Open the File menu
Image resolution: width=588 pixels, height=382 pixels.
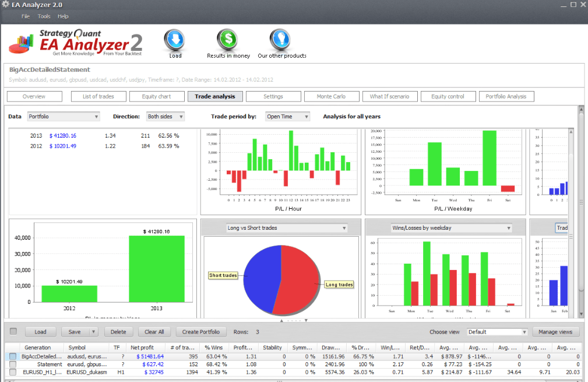click(26, 16)
